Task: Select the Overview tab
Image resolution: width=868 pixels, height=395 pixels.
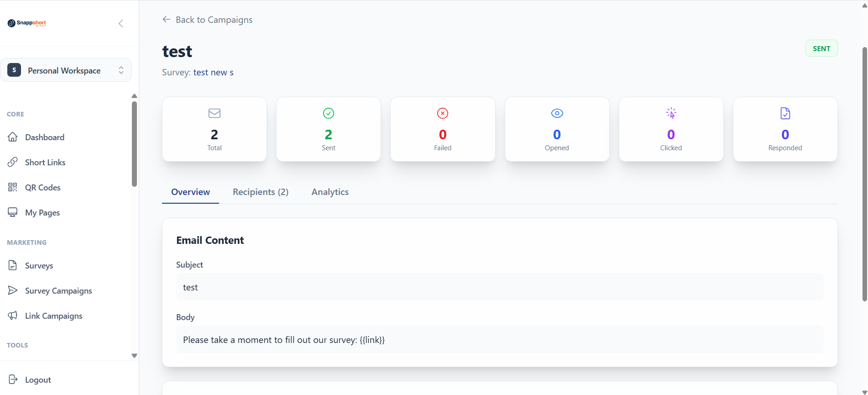Action: coord(190,192)
